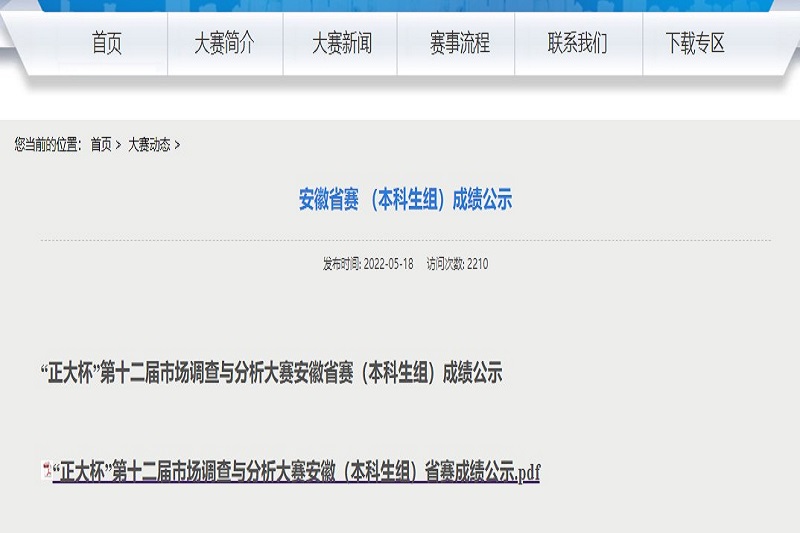Click the PDF file icon before the attachment
Viewport: 800px width, 533px height.
click(x=46, y=471)
